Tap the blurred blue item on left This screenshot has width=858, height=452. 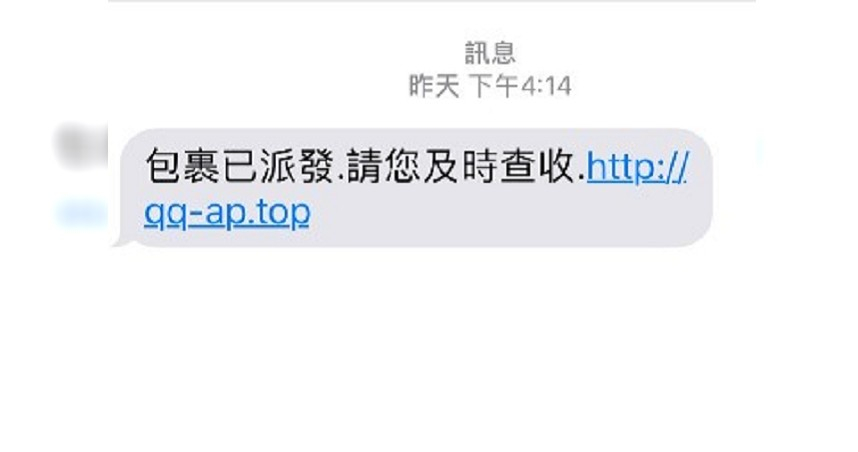pos(82,212)
